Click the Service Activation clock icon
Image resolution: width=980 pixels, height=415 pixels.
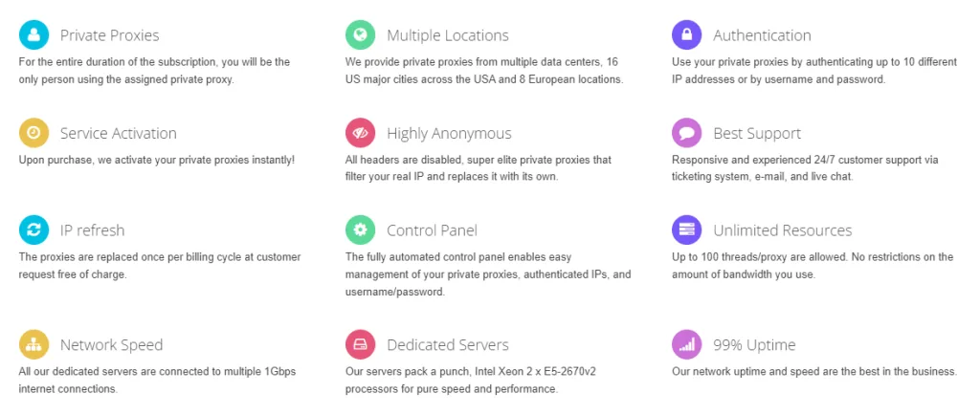point(33,133)
